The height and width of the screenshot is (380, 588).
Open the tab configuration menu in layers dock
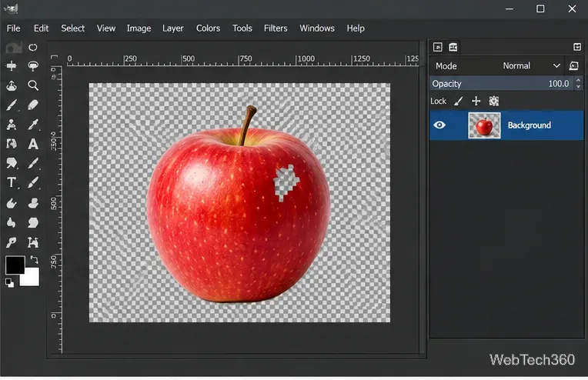click(577, 47)
